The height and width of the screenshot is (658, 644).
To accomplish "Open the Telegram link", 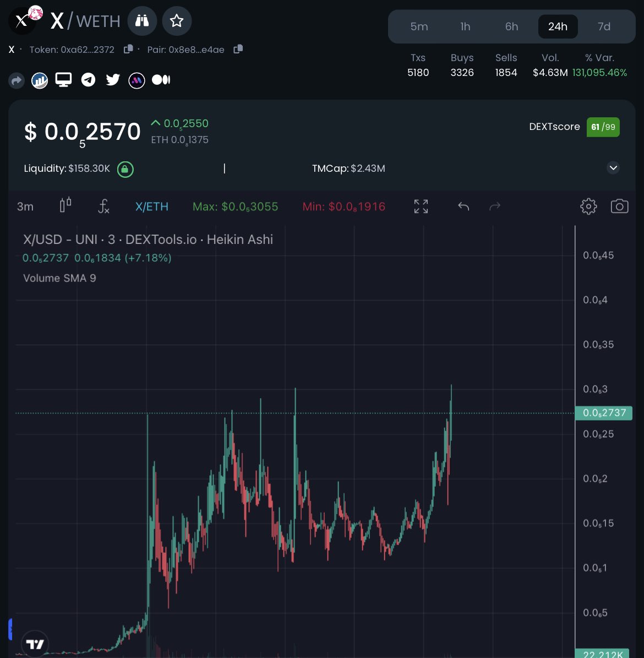I will tap(88, 80).
